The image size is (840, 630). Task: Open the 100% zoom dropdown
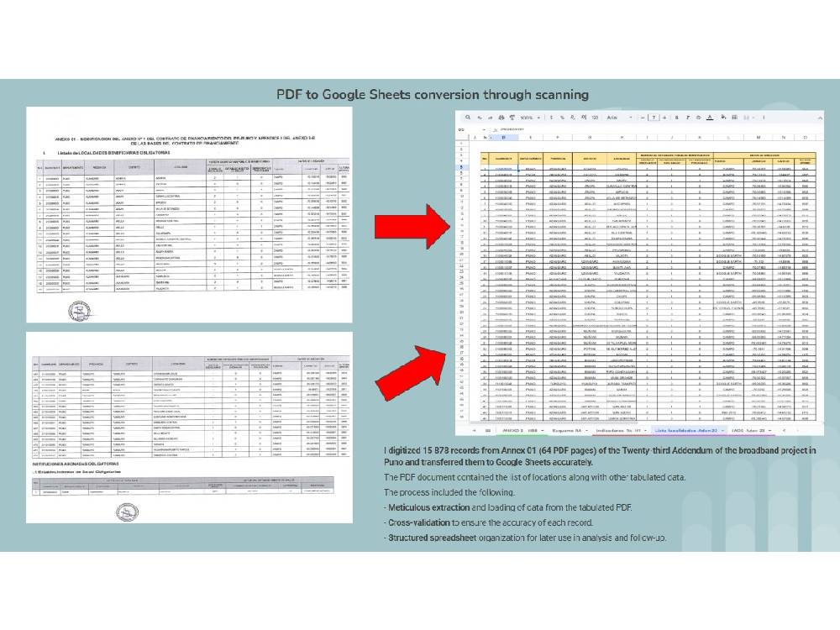tap(530, 118)
